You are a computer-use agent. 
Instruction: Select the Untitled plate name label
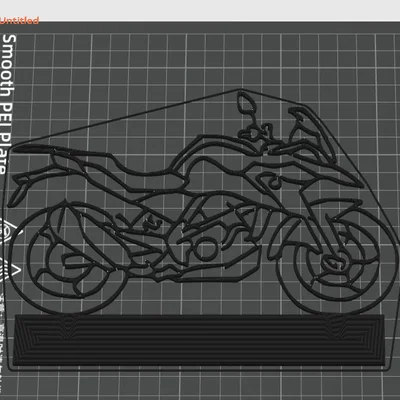tap(19, 21)
